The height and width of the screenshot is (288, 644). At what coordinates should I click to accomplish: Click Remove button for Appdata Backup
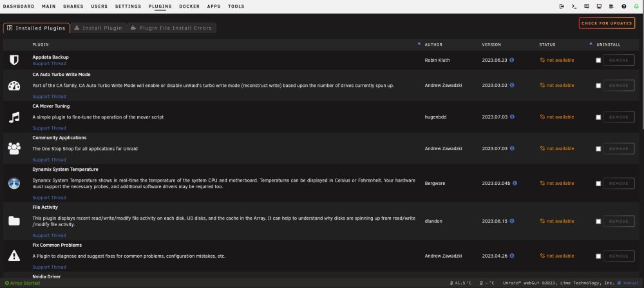[x=618, y=61]
